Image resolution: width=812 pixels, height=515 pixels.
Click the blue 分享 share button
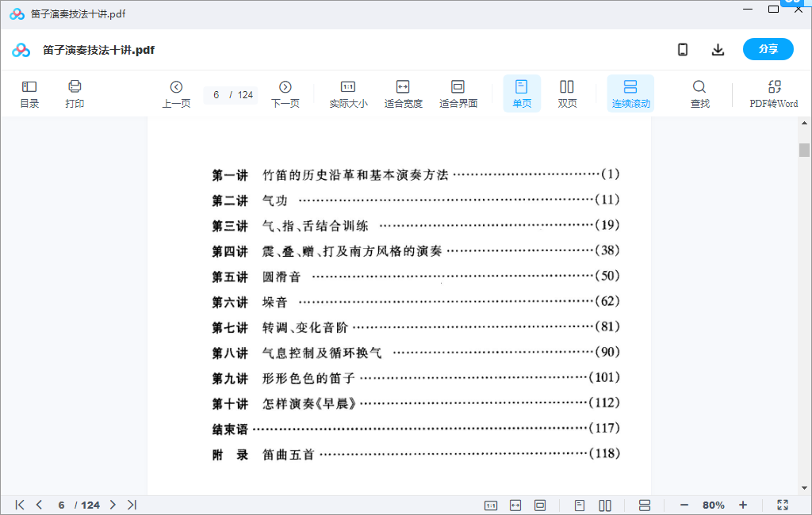768,49
